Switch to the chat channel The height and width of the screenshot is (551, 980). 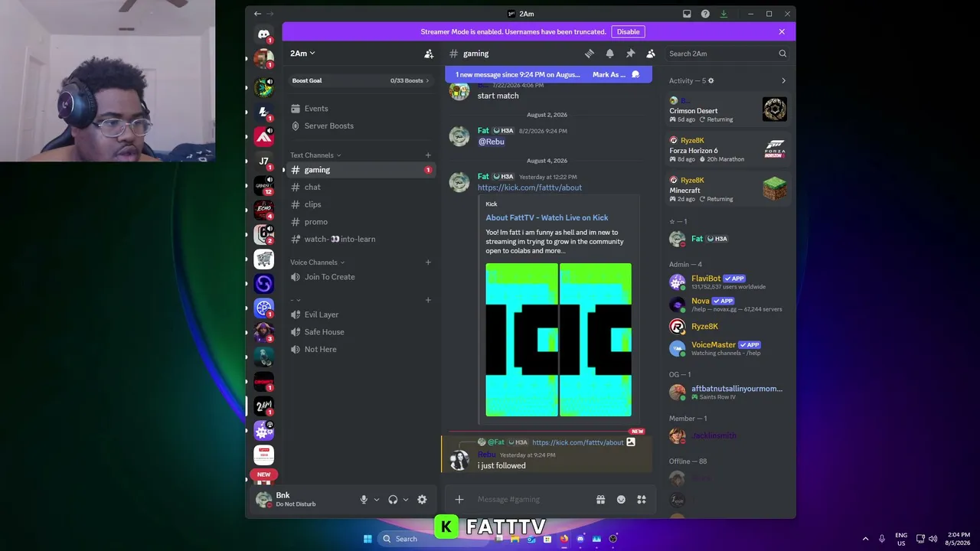click(360, 187)
